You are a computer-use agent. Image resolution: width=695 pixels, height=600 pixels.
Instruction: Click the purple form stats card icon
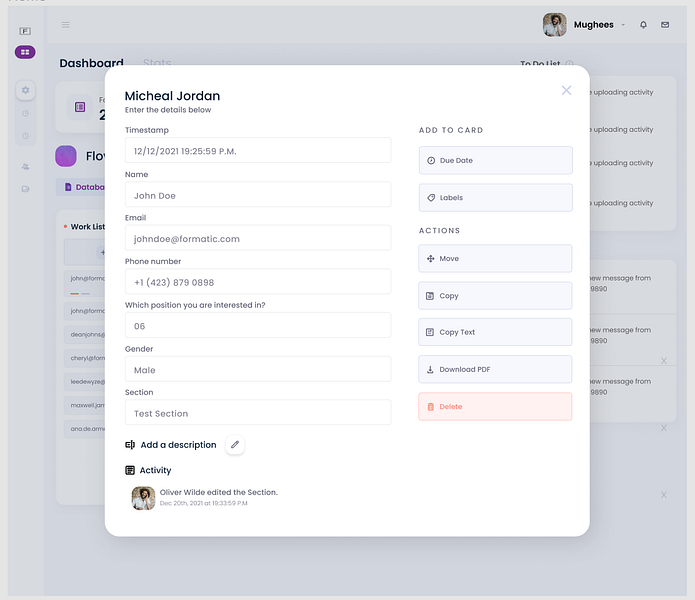tap(80, 107)
